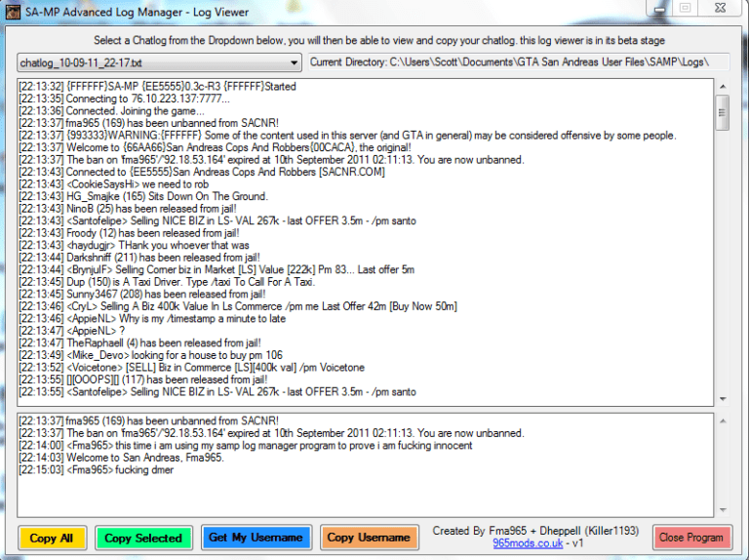
Task: Select 'Welcome to San Andreas Cops And Robbers' line
Action: pos(215,147)
